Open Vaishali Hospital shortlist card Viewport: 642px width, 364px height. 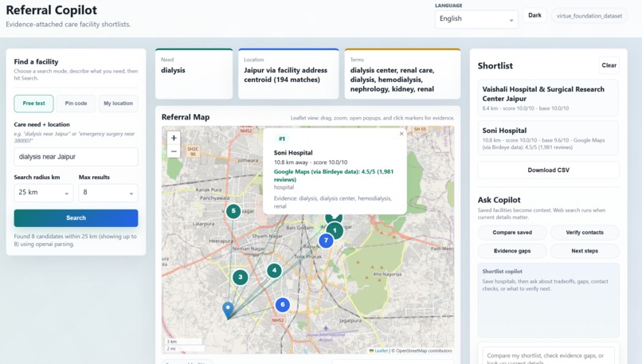(548, 98)
